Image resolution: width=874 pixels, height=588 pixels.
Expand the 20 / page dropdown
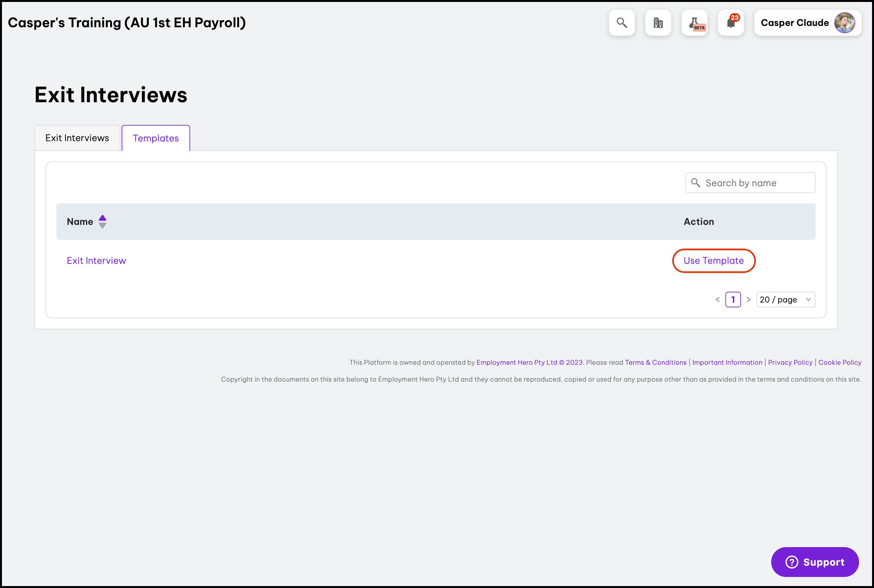(785, 300)
